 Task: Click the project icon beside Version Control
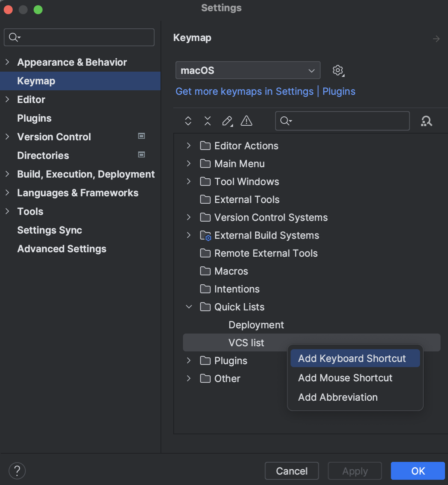(x=141, y=136)
